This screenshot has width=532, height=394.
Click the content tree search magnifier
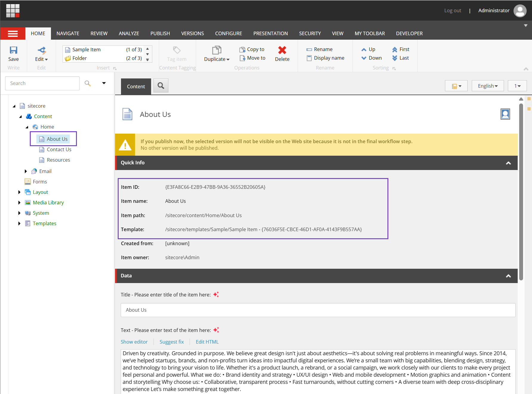tap(88, 83)
